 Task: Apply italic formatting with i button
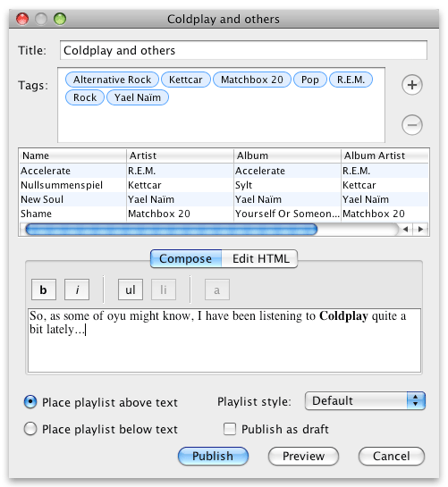[x=77, y=290]
